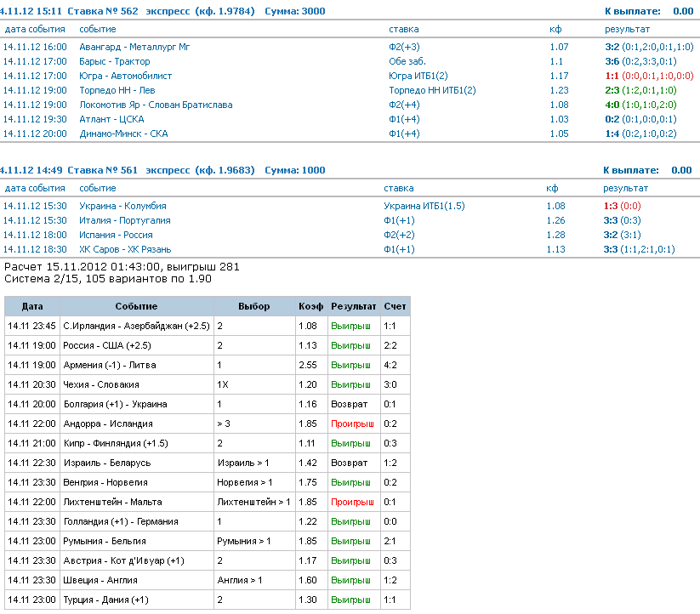The image size is (700, 614).
Task: Click the 'Сумма: 3000' text
Action: click(x=294, y=11)
